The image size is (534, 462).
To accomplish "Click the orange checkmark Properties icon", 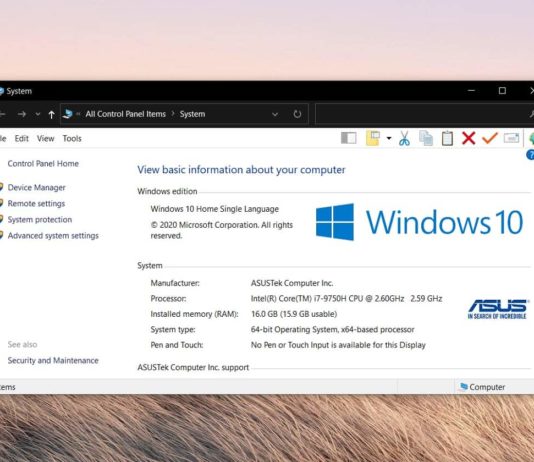I will [490, 138].
